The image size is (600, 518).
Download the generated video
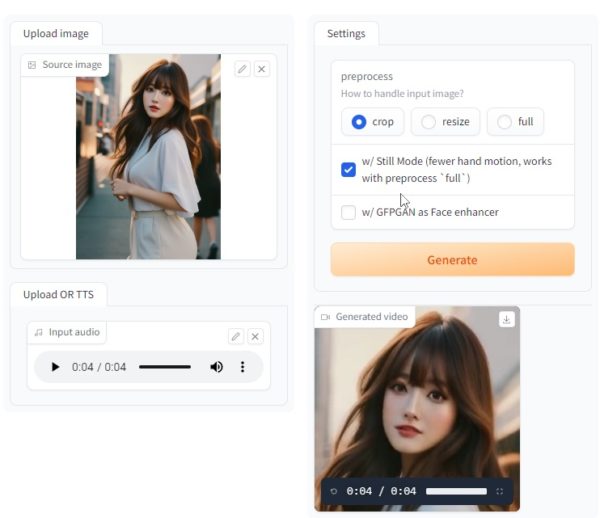tap(506, 319)
